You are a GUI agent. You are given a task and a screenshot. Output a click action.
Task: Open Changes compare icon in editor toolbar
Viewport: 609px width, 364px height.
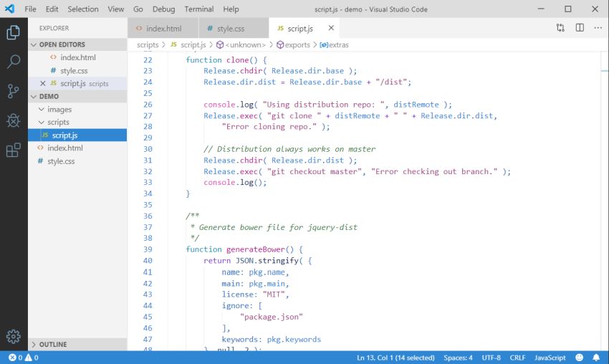560,28
